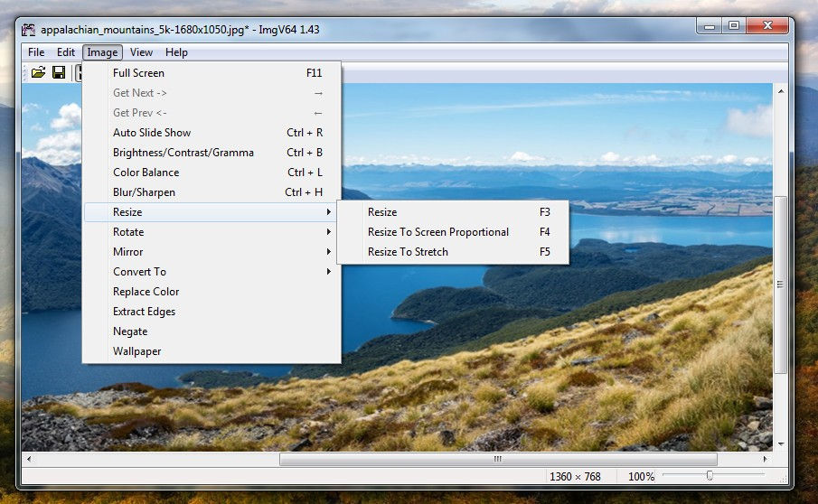Select Color Balance menu item

[x=212, y=172]
